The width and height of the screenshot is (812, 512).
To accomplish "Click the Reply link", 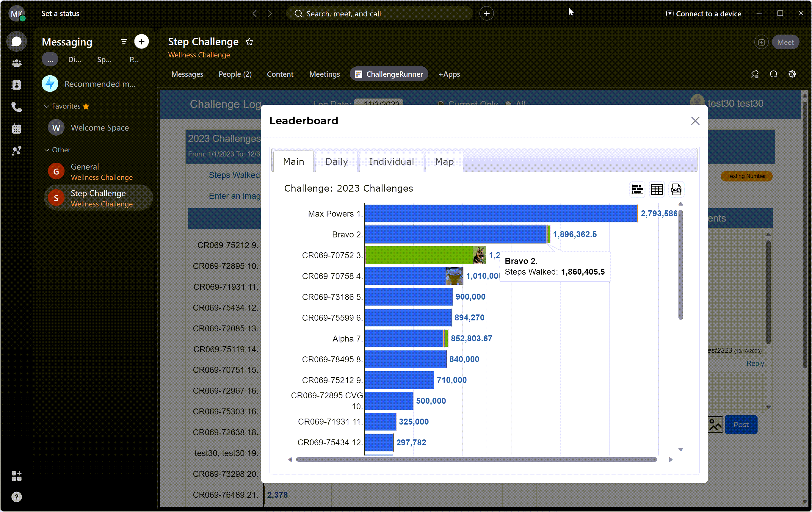I will (755, 364).
